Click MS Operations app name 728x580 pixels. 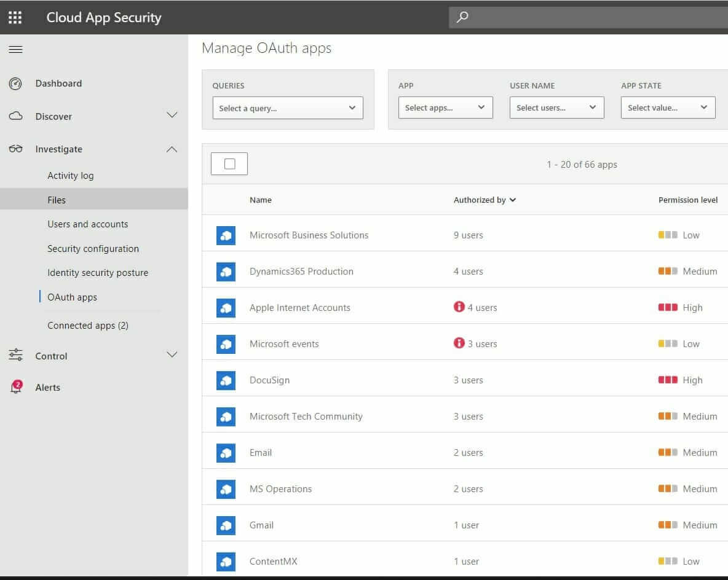(280, 488)
